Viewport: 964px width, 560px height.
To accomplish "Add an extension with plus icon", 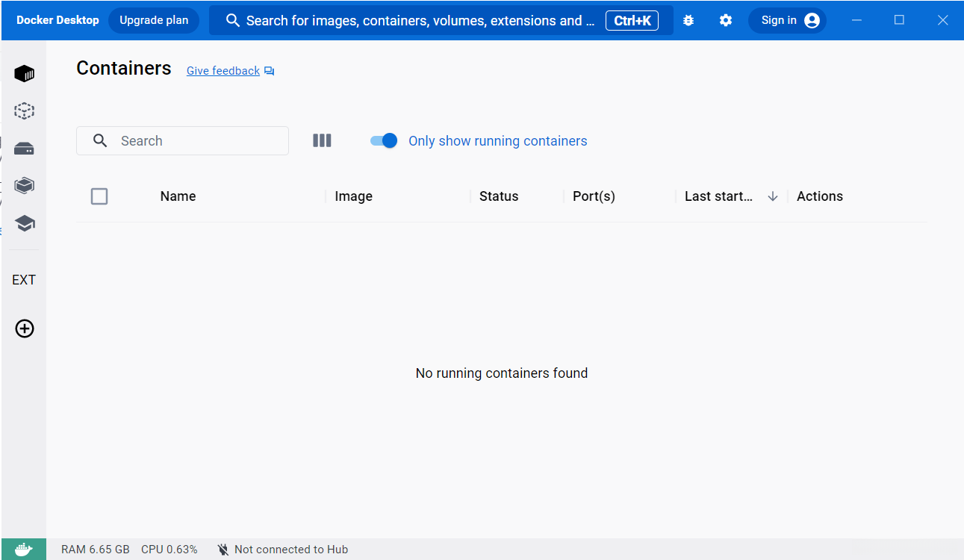I will click(25, 329).
